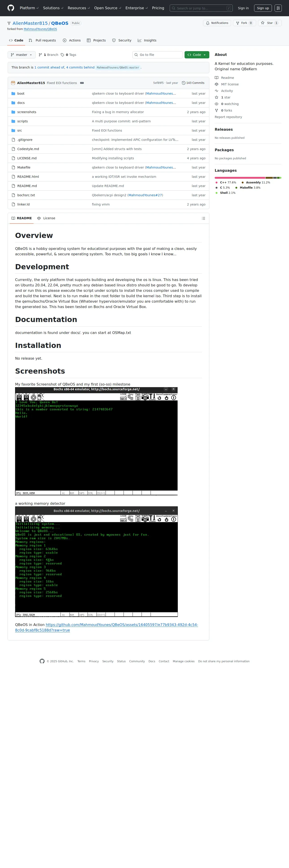Image resolution: width=289 pixels, height=868 pixels.
Task: Expand the Enterprise menu
Action: click(x=136, y=8)
